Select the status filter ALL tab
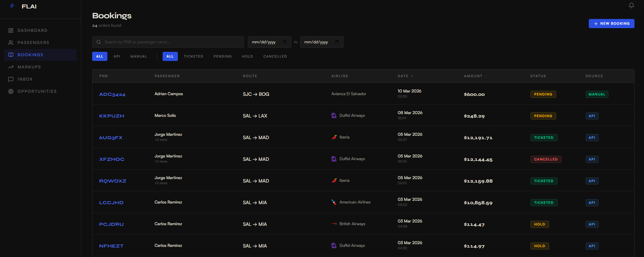644x257 pixels. tap(170, 57)
